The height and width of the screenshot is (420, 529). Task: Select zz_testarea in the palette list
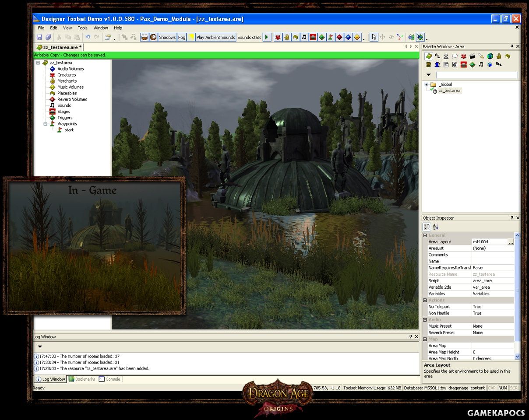tap(449, 91)
